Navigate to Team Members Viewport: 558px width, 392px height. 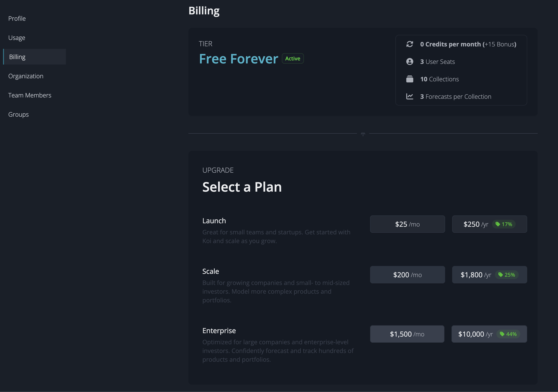pos(30,95)
